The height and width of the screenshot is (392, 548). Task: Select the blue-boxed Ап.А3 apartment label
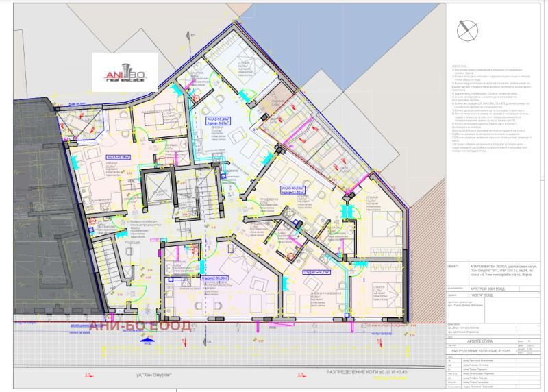293,191
